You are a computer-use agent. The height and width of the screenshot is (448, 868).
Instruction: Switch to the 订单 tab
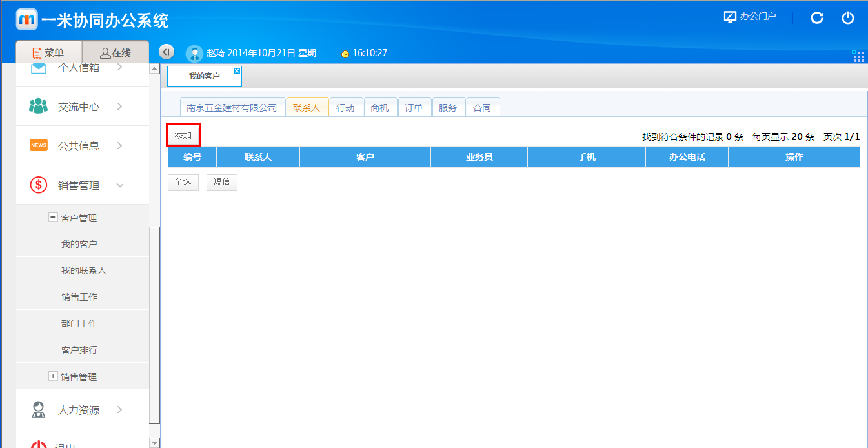coord(414,108)
